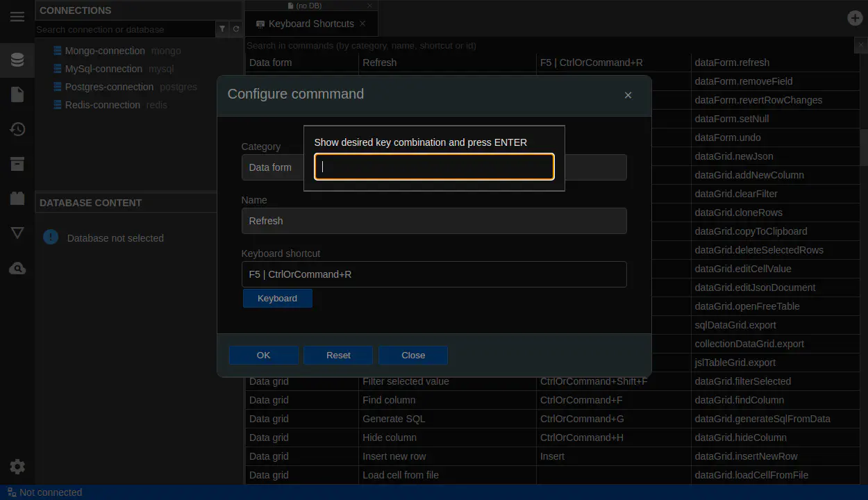The image size is (868, 500).
Task: Click the Filter selected value command name
Action: click(406, 381)
